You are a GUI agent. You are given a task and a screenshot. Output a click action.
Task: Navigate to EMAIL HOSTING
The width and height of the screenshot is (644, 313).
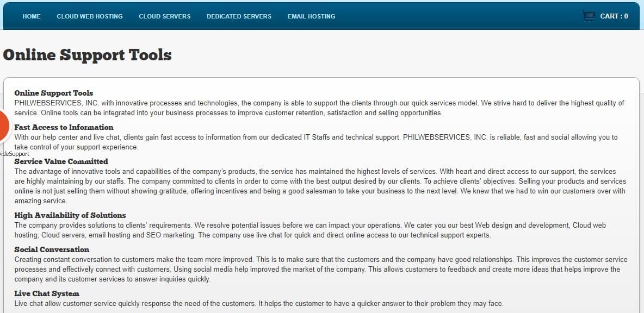[x=311, y=16]
